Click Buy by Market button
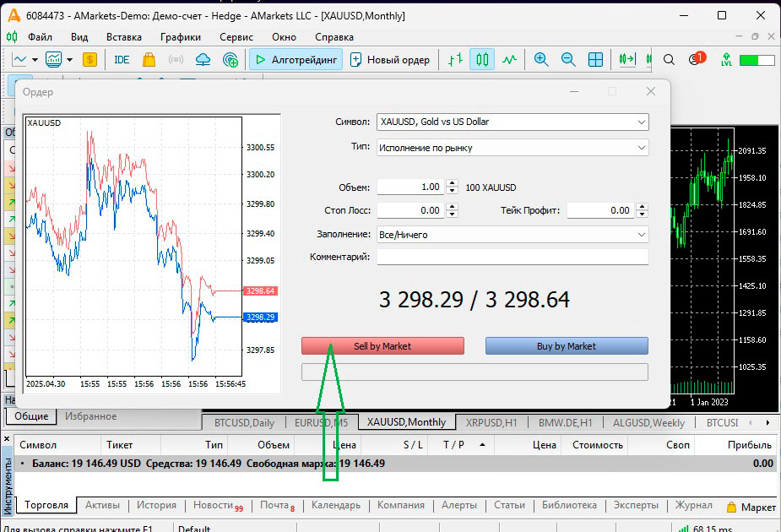 click(x=567, y=346)
